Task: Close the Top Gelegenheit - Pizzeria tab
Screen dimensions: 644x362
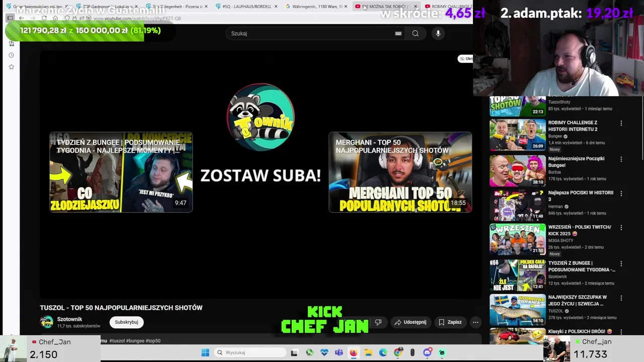Action: pyautogui.click(x=206, y=7)
